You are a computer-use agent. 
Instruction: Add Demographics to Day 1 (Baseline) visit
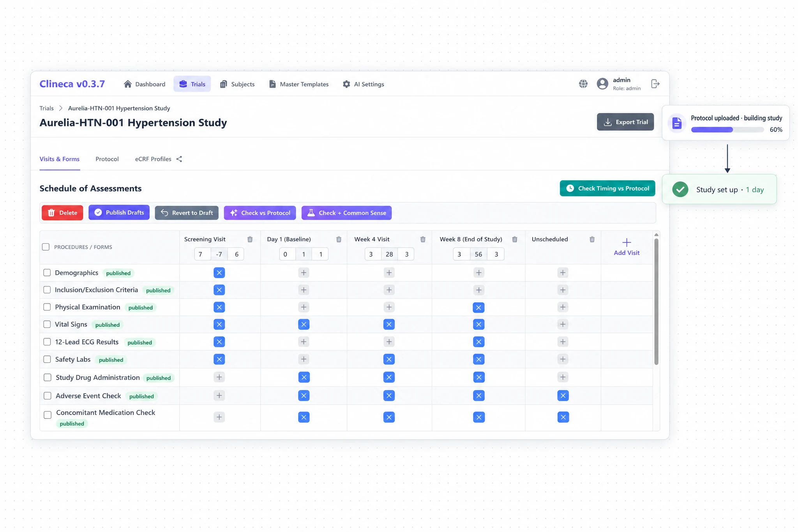tap(304, 273)
